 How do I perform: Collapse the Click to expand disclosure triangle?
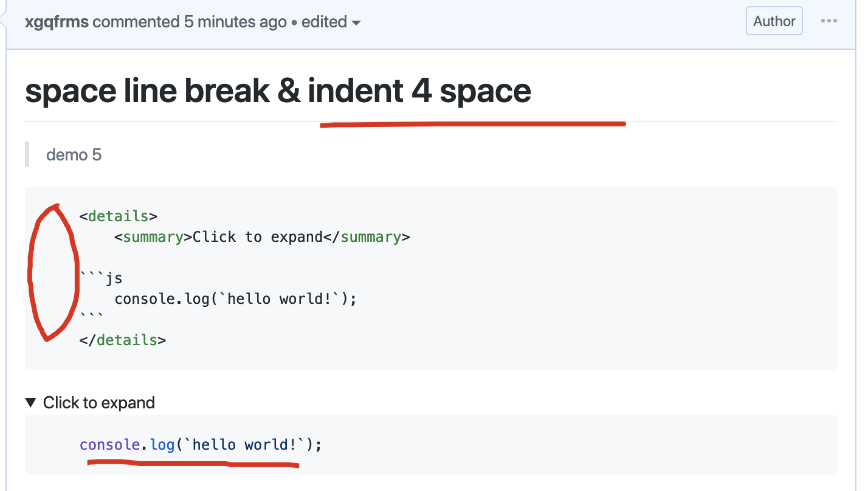[x=30, y=402]
